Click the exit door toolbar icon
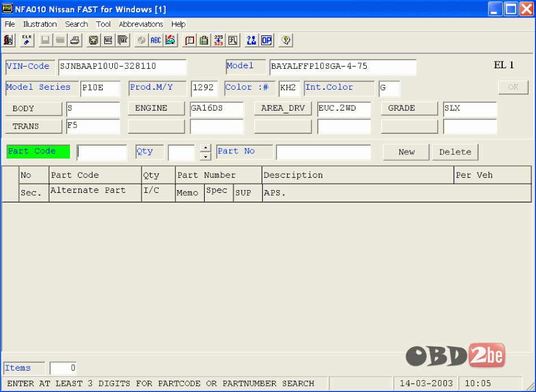536x392 pixels. pyautogui.click(x=8, y=40)
